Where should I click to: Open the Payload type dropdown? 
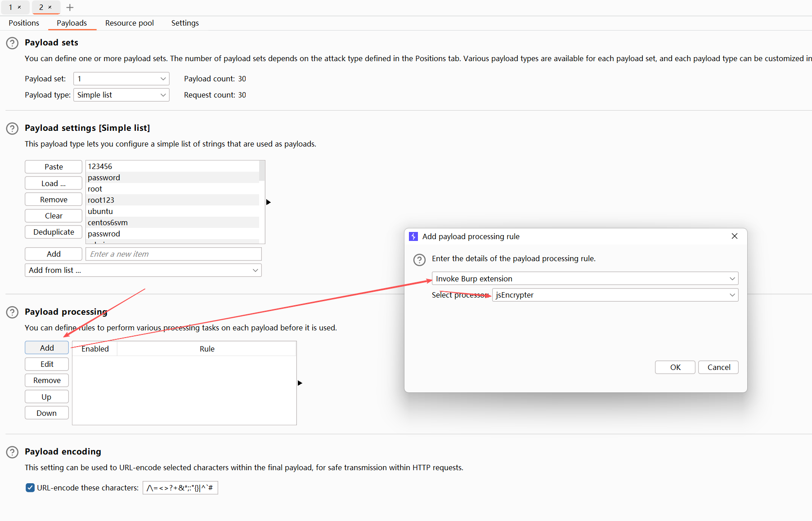click(x=121, y=95)
